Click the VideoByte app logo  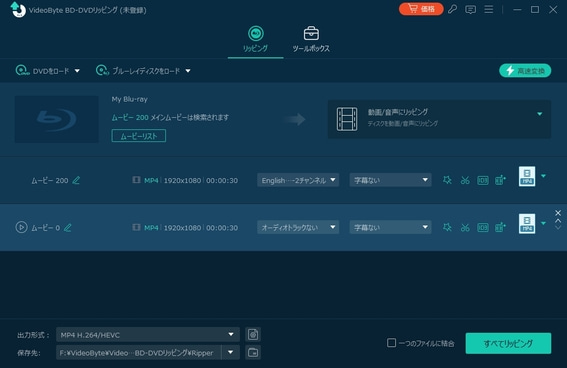pyautogui.click(x=18, y=10)
